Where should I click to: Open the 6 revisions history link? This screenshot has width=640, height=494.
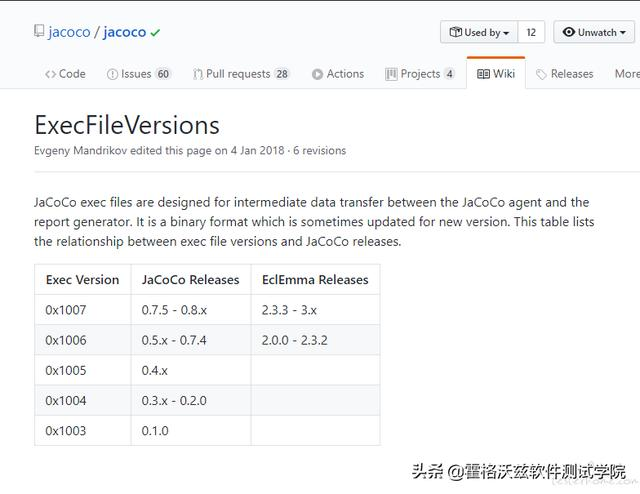tap(320, 151)
